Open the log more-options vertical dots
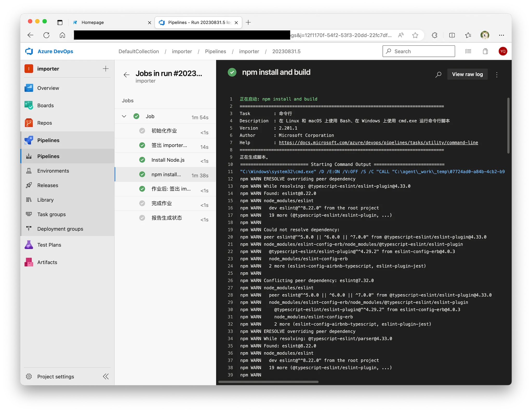 pyautogui.click(x=497, y=75)
